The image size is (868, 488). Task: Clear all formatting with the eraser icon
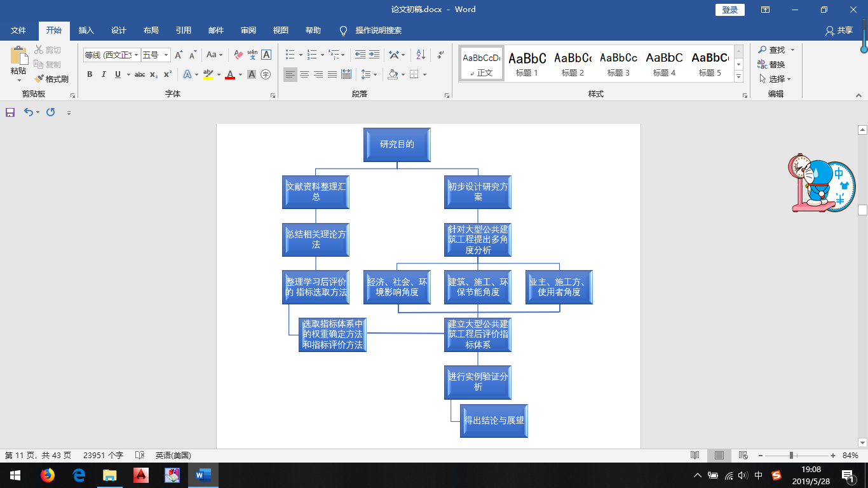(238, 55)
